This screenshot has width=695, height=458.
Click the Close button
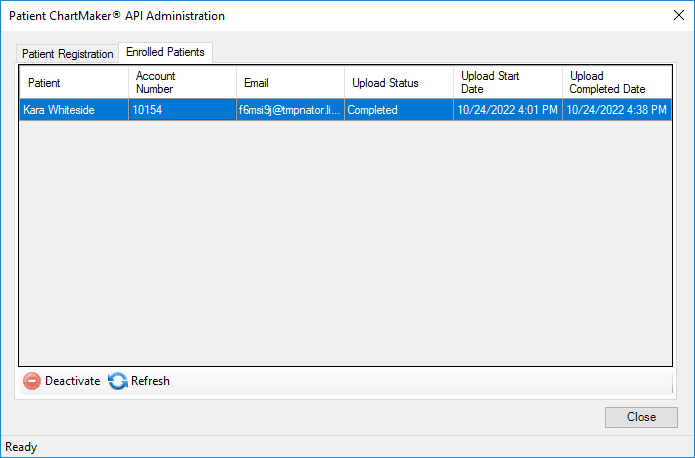coord(641,417)
